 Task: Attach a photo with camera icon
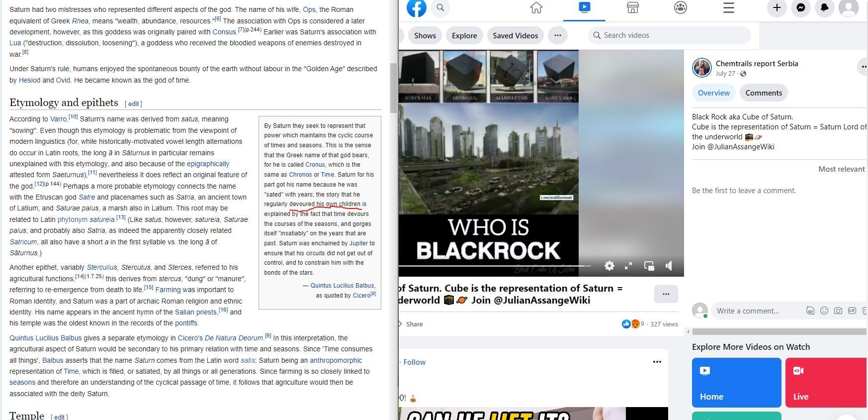point(838,311)
